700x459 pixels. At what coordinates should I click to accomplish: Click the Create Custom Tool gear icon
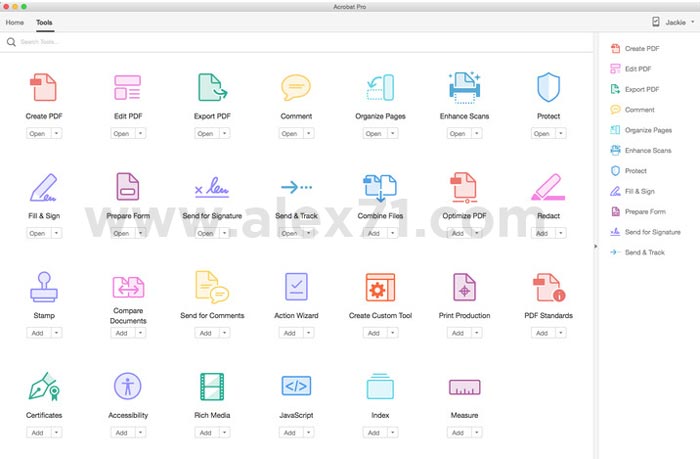(x=380, y=287)
